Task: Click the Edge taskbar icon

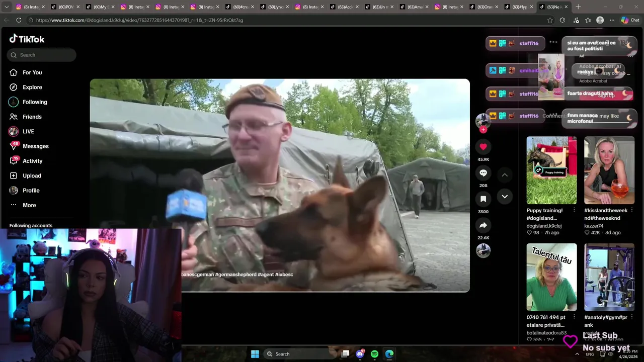Action: [389, 354]
